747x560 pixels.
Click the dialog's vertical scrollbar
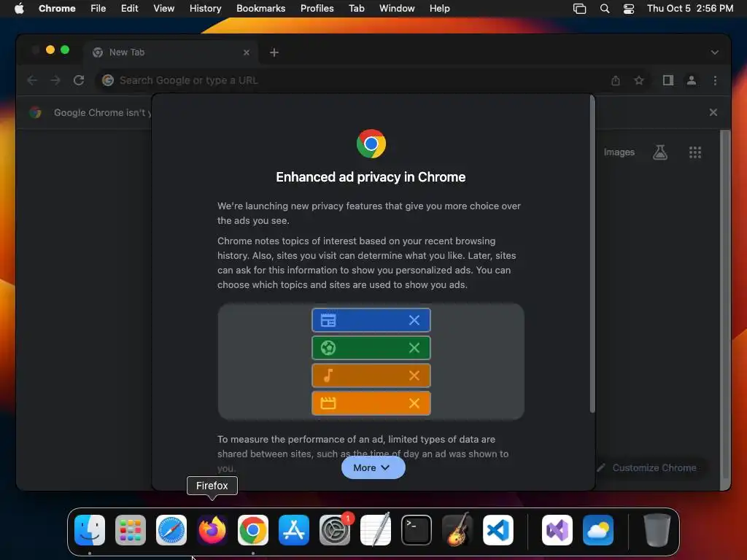(592, 254)
